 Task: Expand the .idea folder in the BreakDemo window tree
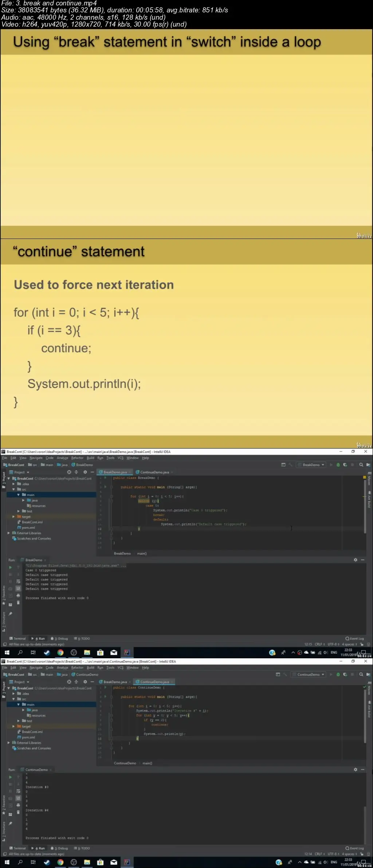[x=13, y=484]
